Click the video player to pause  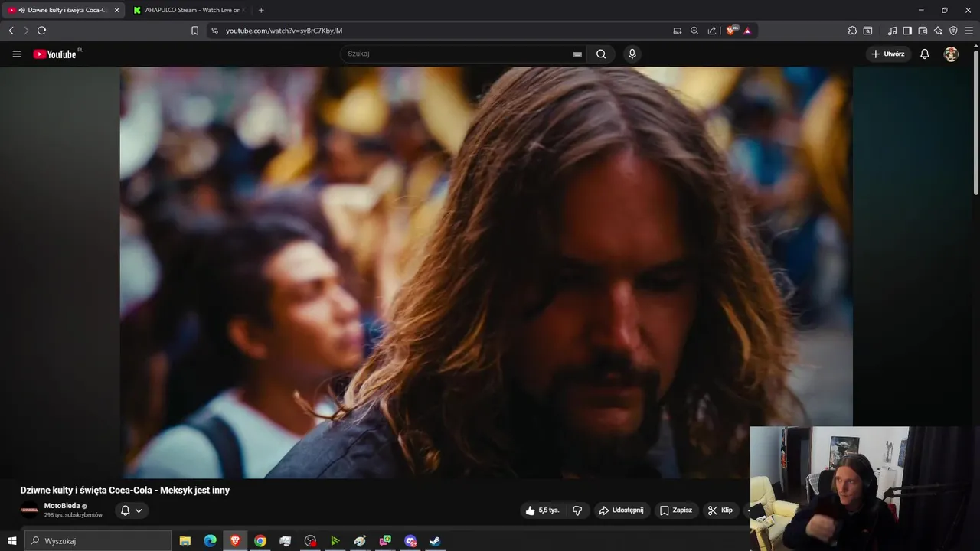pos(486,272)
